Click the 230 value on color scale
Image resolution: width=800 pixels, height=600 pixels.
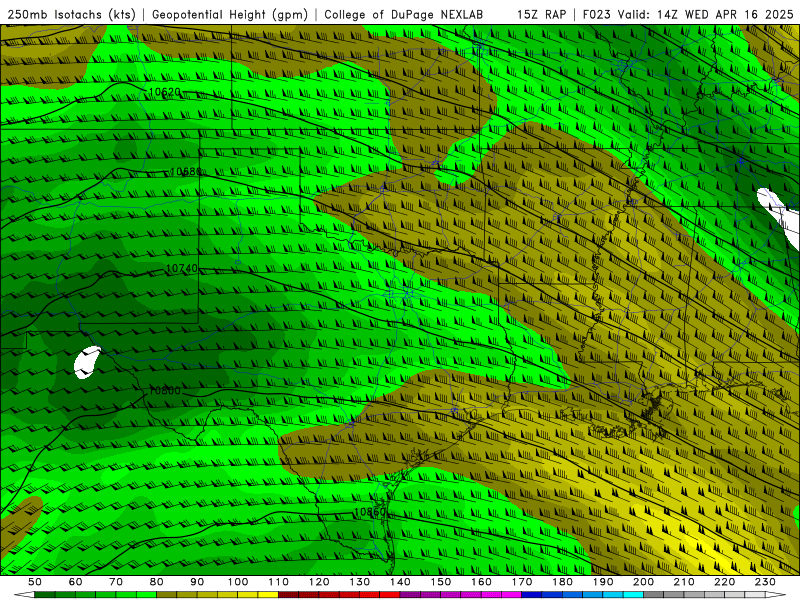pyautogui.click(x=765, y=582)
